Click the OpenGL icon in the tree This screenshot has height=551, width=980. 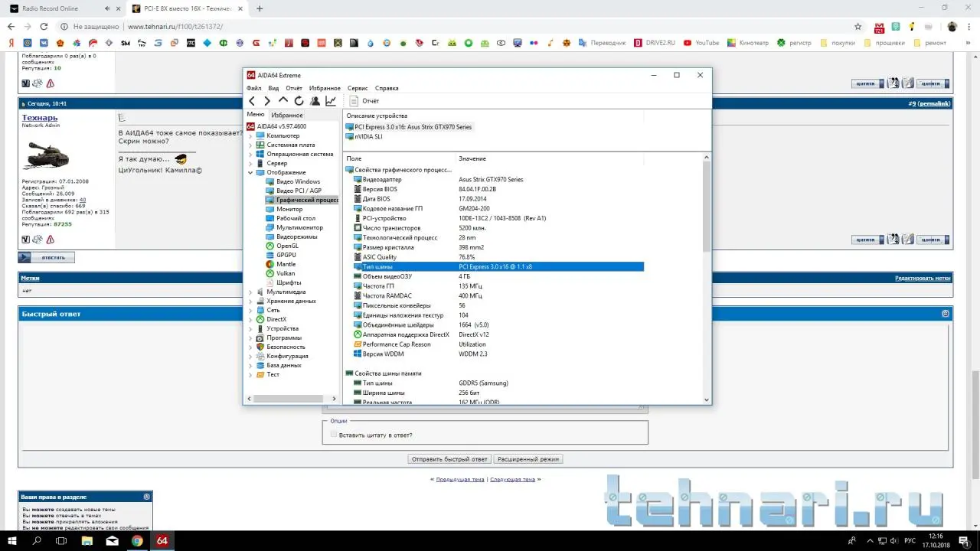click(269, 246)
